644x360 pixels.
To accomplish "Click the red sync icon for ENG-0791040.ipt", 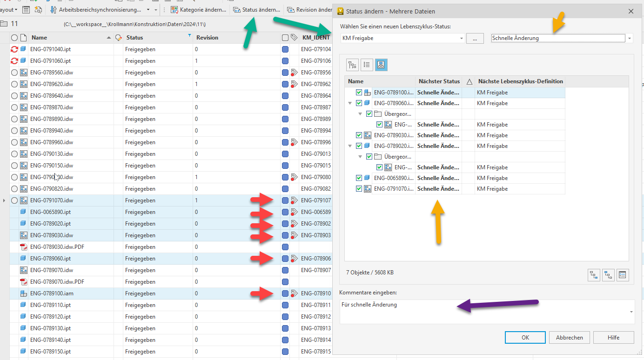I will [14, 49].
